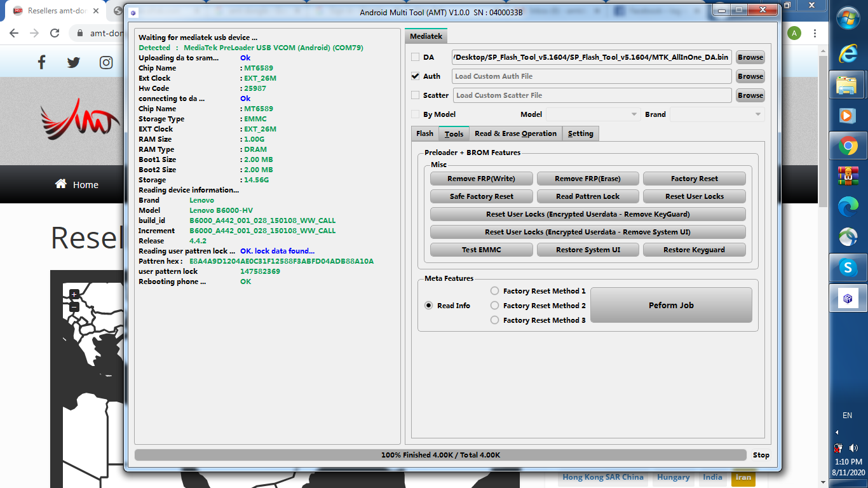The width and height of the screenshot is (868, 488).
Task: Click the Restore Keyguard button
Action: pyautogui.click(x=694, y=250)
